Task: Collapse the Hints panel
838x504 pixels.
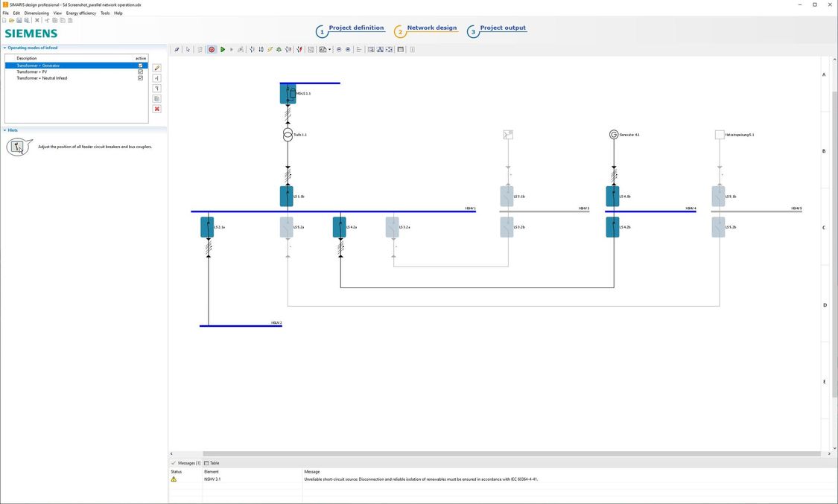Action: pyautogui.click(x=4, y=130)
